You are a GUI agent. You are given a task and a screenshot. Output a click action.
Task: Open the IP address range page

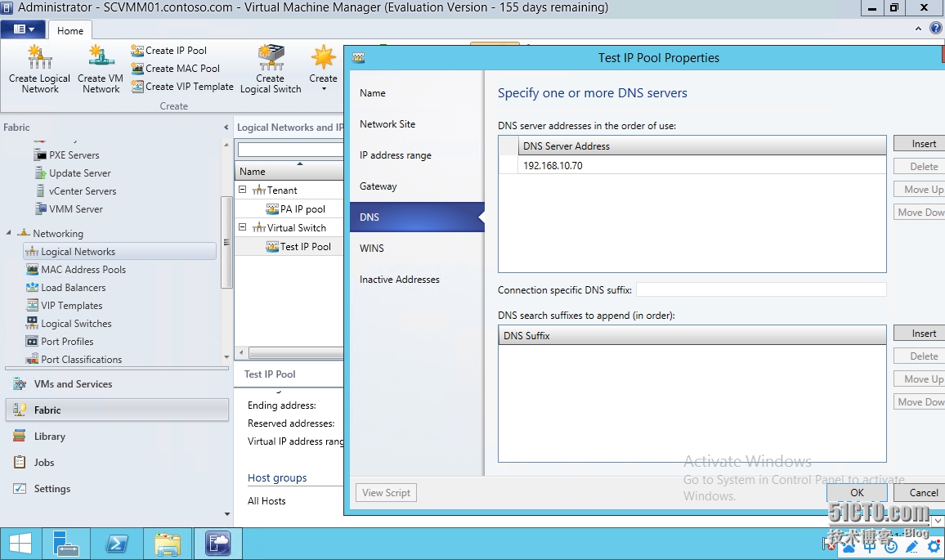tap(417, 155)
